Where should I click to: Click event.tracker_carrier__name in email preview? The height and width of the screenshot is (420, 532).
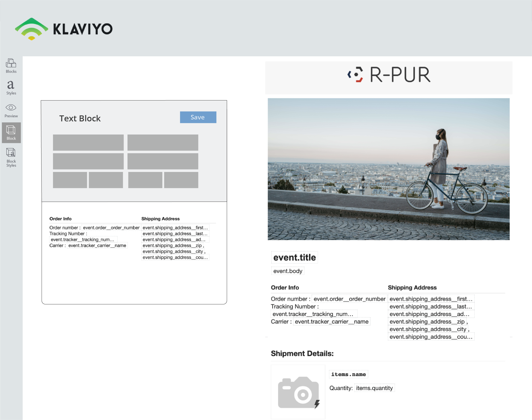tap(332, 322)
